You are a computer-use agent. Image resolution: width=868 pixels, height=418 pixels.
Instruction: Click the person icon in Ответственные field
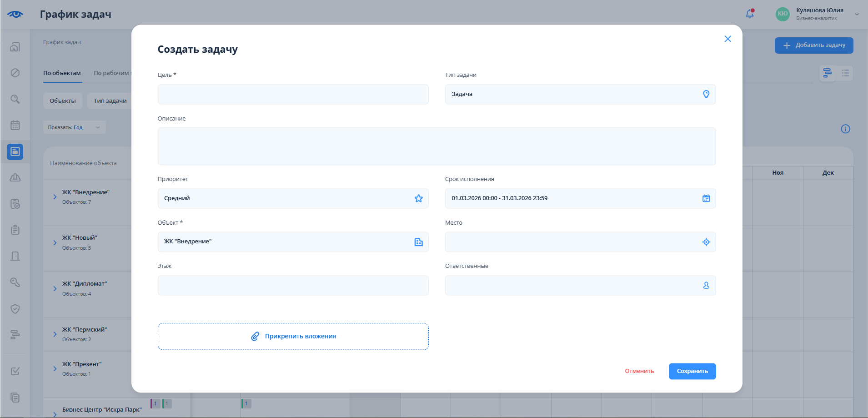point(706,285)
